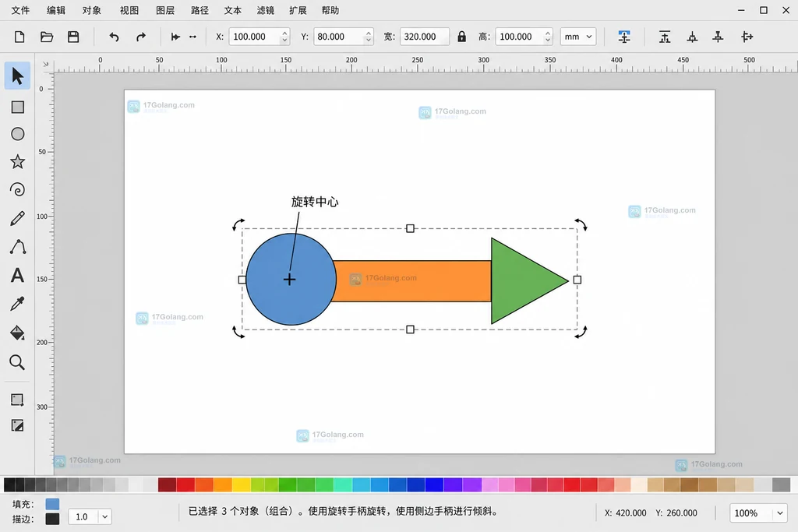Click the height 高 input field
The image size is (798, 532).
click(x=524, y=37)
